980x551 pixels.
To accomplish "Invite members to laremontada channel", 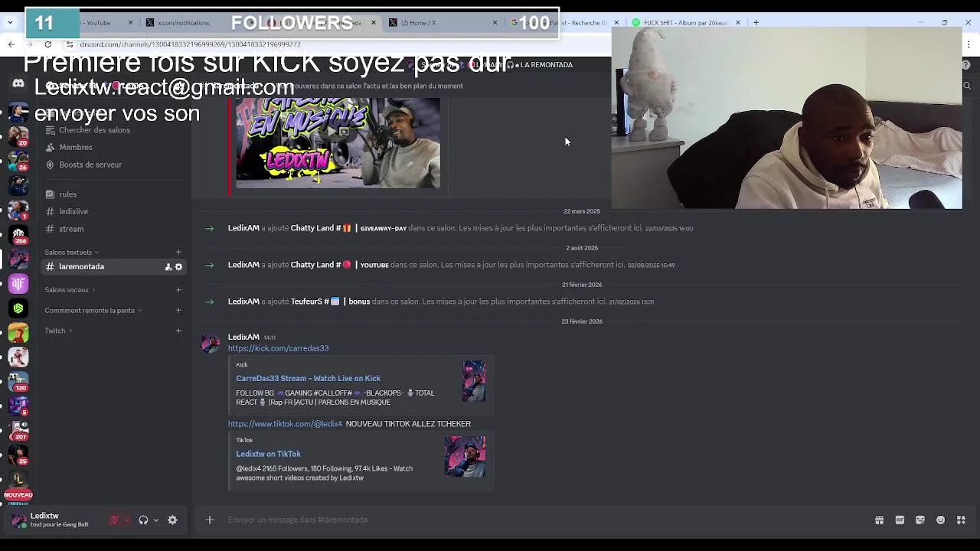I will 168,267.
